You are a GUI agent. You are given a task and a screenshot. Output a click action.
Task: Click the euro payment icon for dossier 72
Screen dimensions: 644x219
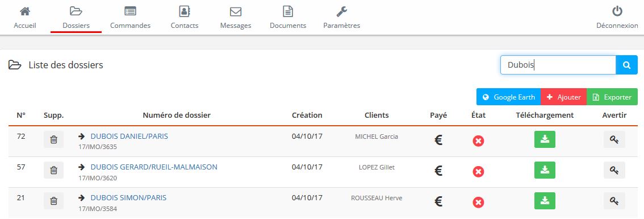[x=438, y=141]
